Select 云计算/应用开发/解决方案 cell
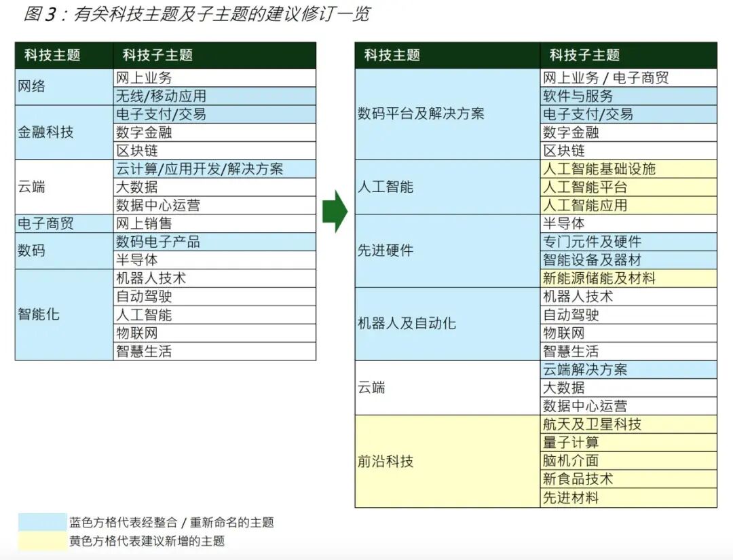This screenshot has width=733, height=560. [x=214, y=169]
